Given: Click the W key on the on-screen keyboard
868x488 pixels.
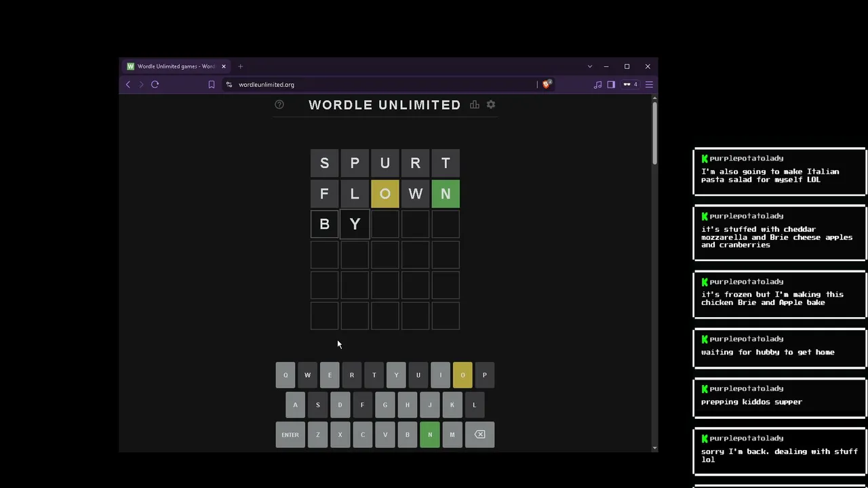Looking at the screenshot, I should (x=307, y=375).
